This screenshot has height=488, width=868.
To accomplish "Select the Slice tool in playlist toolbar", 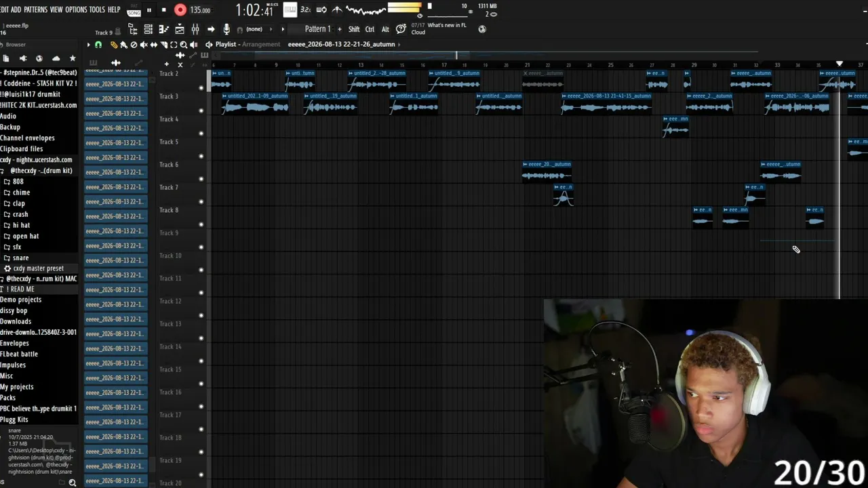I will point(163,45).
